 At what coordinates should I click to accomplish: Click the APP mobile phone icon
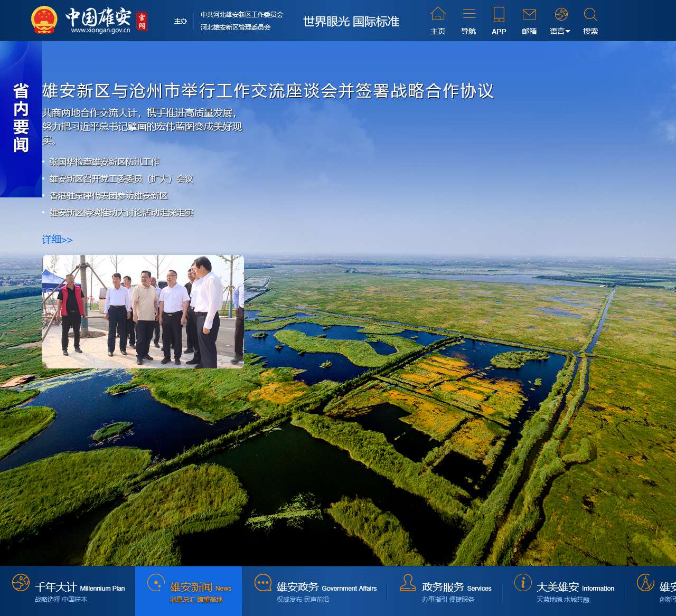pyautogui.click(x=499, y=15)
